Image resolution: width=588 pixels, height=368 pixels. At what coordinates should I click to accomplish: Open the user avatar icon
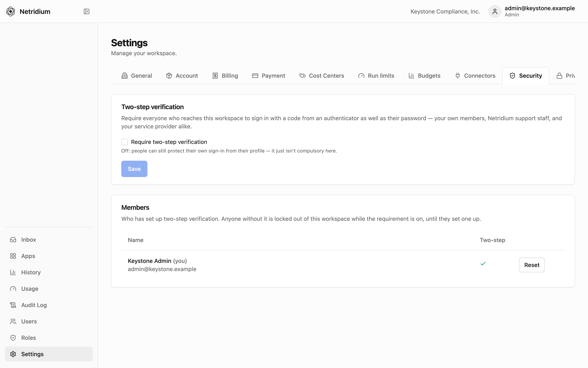(x=495, y=11)
